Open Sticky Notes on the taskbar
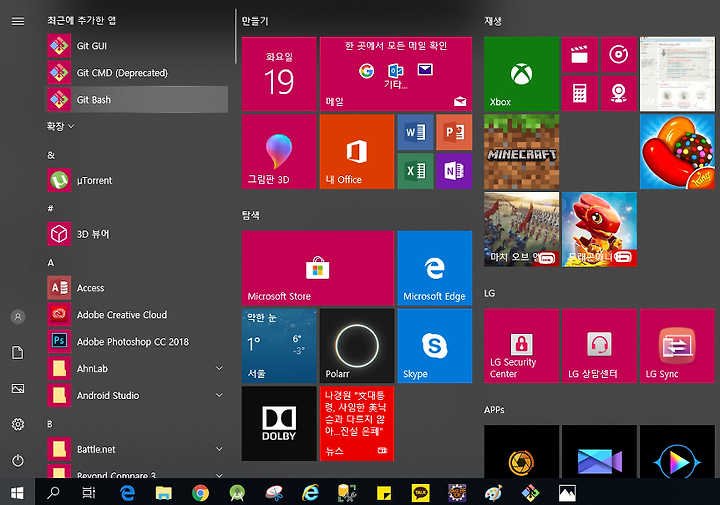 [384, 493]
